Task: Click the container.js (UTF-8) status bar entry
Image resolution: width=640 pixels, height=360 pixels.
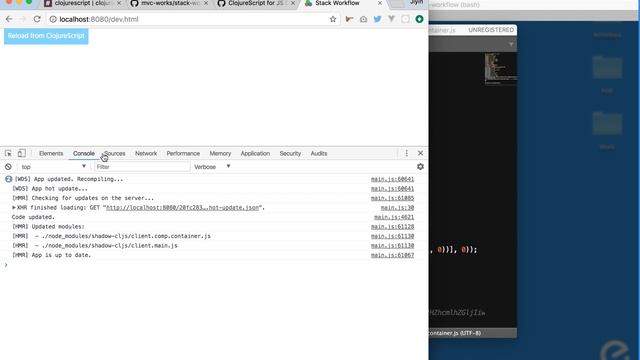Action: [x=455, y=333]
